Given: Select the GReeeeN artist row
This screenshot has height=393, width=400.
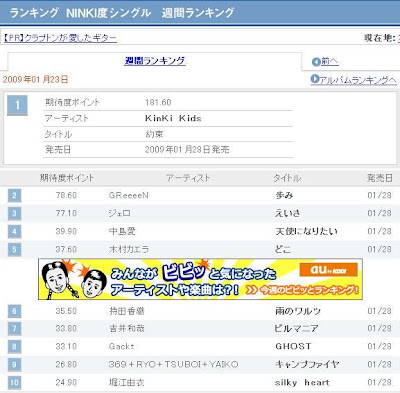Looking at the screenshot, I should (x=200, y=195).
